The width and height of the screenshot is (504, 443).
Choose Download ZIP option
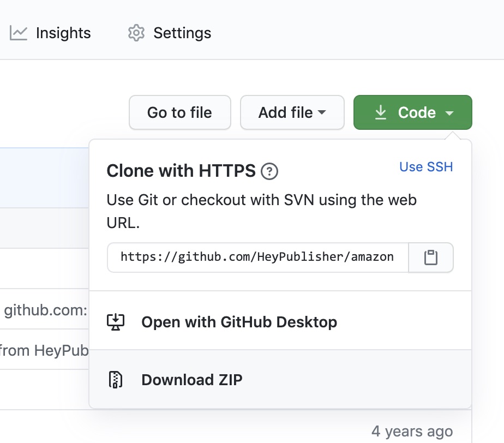(x=280, y=380)
